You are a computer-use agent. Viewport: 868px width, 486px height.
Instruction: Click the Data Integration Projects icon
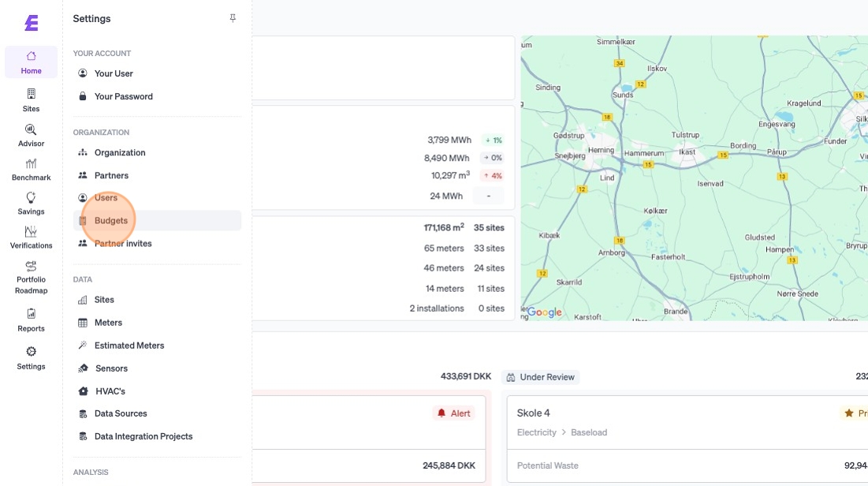click(x=83, y=436)
